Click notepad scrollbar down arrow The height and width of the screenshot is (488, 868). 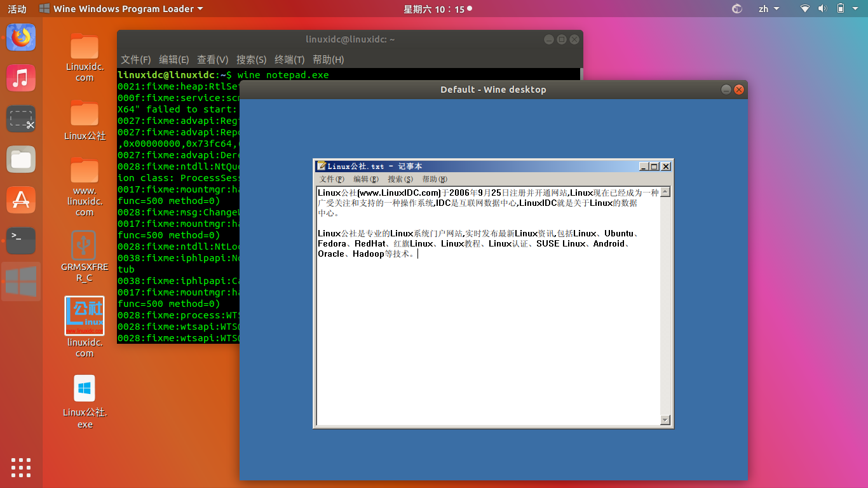pos(665,420)
